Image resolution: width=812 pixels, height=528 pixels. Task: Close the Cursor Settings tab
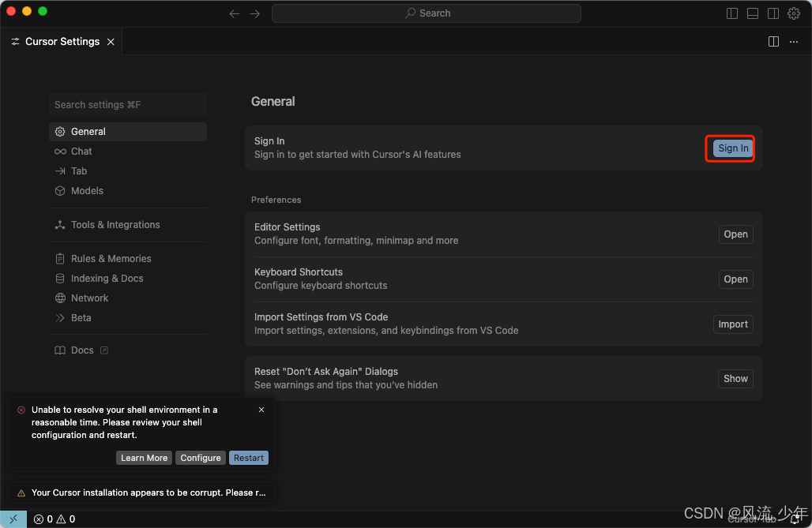pyautogui.click(x=111, y=41)
